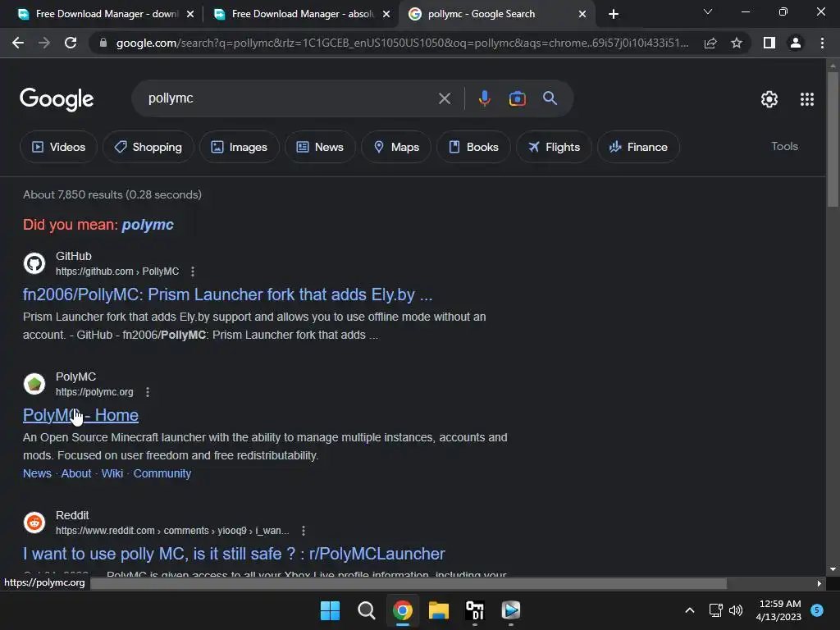Open notification count badge
Viewport: 840px width, 630px height.
(x=817, y=609)
